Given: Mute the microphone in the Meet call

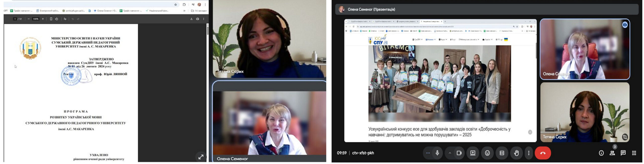Looking at the screenshot, I should point(437,153).
